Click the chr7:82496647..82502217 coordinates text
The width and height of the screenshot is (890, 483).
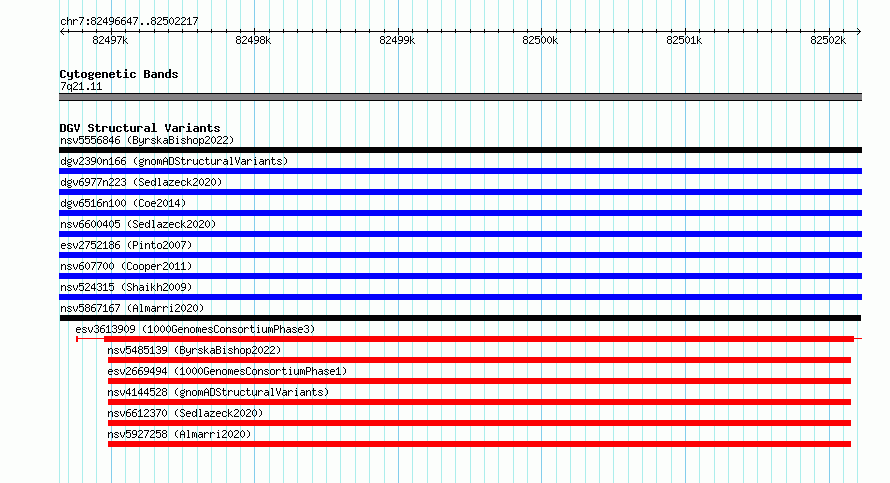point(129,22)
